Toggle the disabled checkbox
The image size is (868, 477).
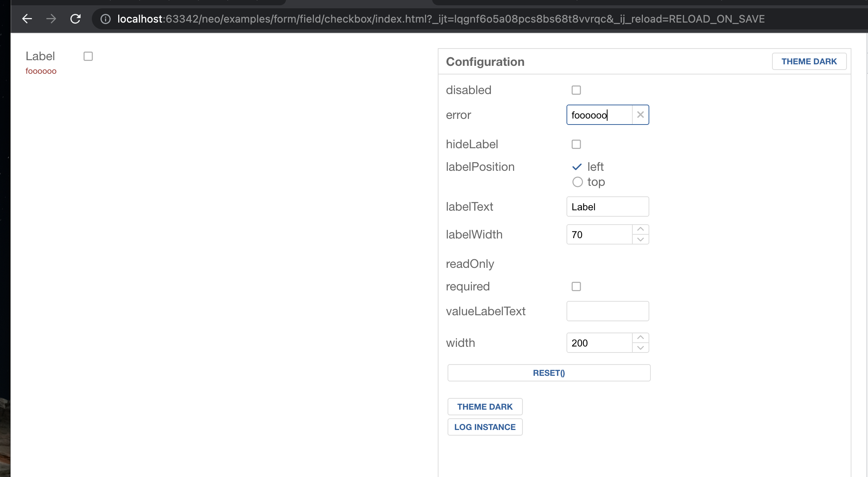pos(576,90)
